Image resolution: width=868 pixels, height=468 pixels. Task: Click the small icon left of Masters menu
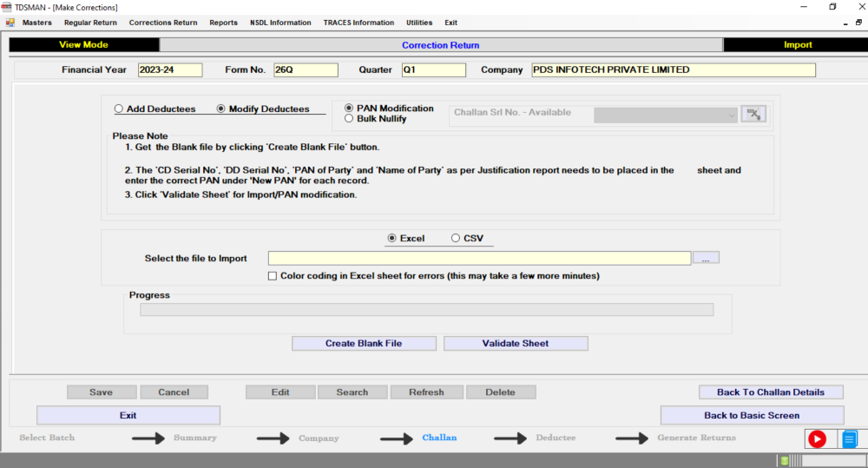pos(10,23)
